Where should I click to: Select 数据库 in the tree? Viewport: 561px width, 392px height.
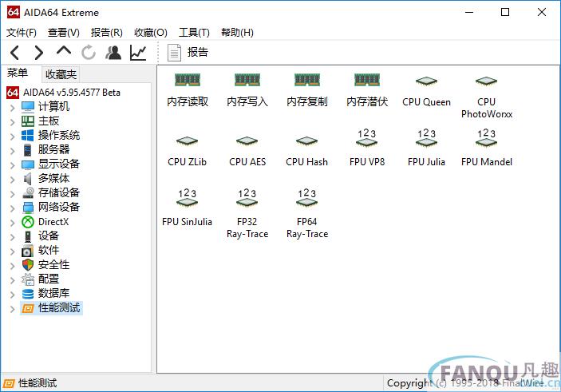click(53, 293)
